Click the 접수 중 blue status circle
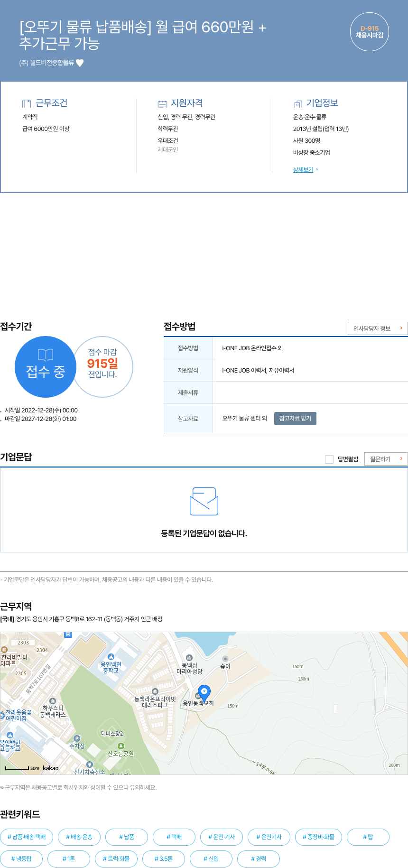The image size is (408, 868). click(46, 367)
